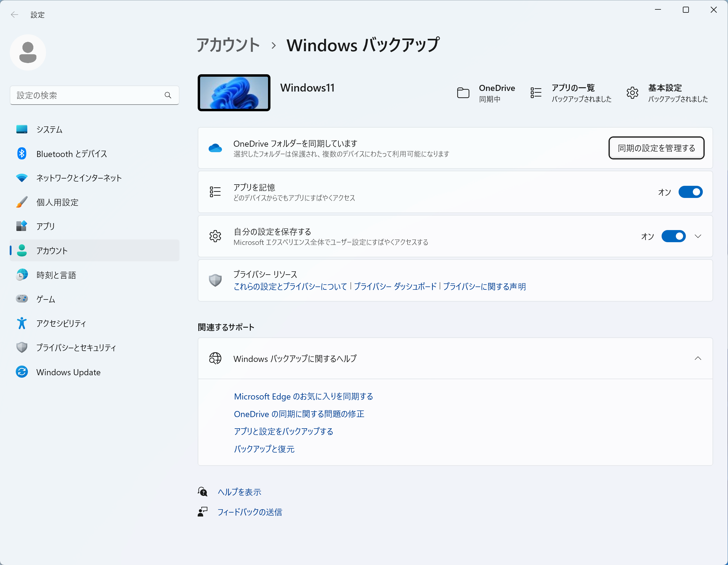Open the システム settings category
Screen dimensions: 728x565
[49, 129]
